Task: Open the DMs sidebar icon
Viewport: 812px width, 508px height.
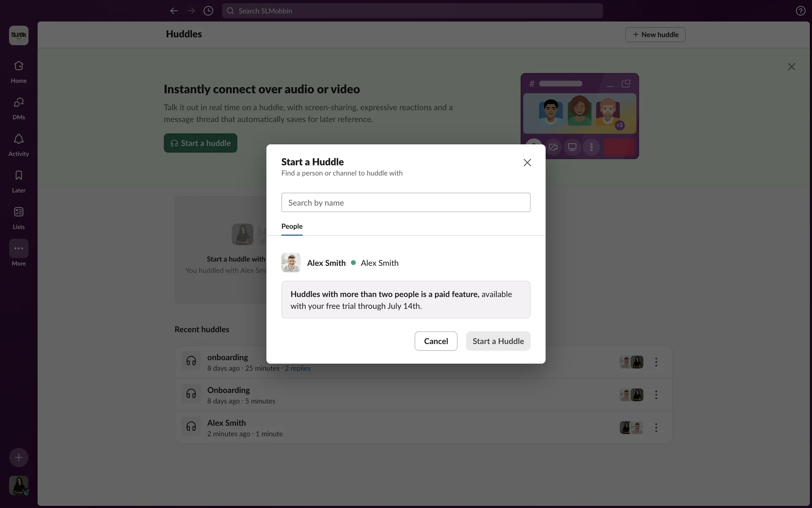Action: [19, 103]
